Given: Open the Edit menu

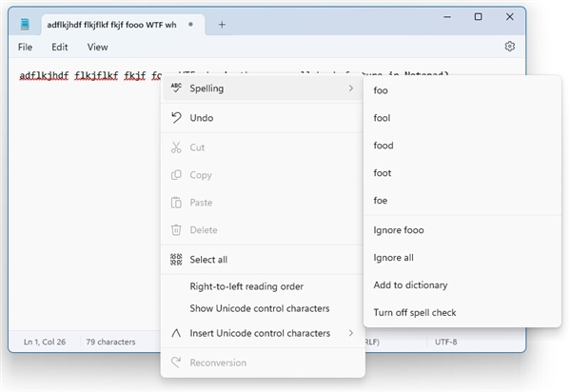Looking at the screenshot, I should tap(60, 47).
